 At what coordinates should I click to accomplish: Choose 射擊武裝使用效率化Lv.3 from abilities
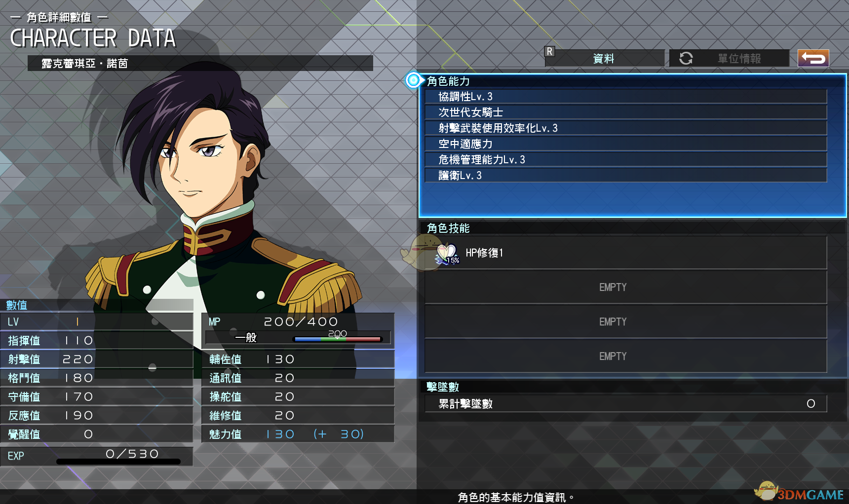pyautogui.click(x=625, y=128)
